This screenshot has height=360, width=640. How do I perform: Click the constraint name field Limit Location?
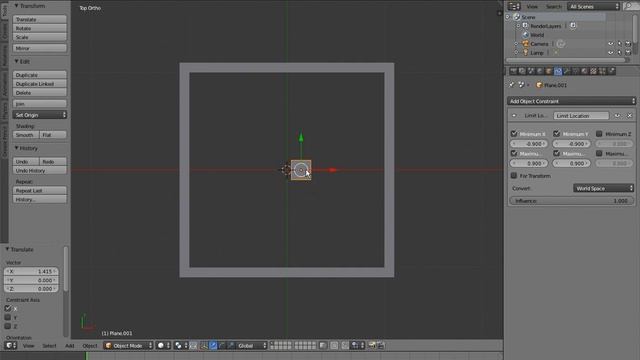click(x=581, y=116)
